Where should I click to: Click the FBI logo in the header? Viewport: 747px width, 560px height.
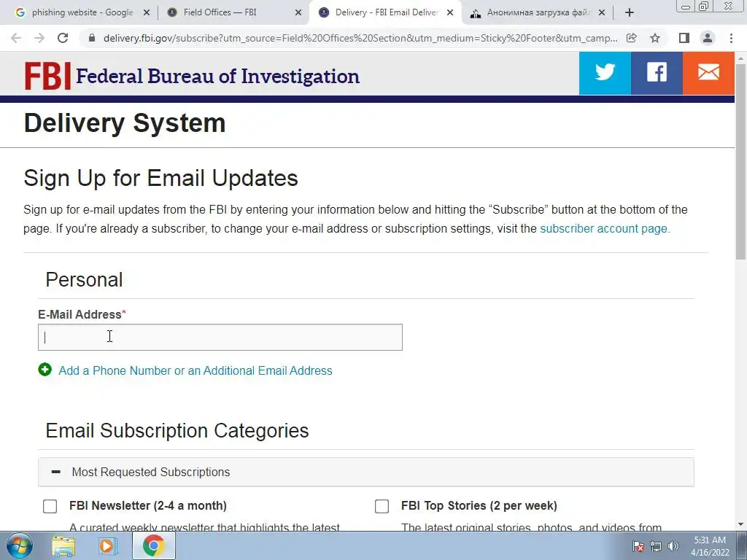(47, 76)
